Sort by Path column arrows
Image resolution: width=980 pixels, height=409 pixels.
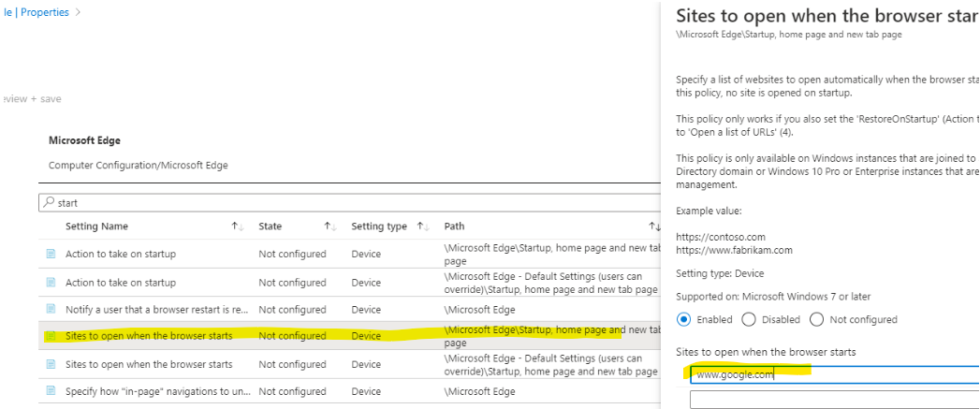(654, 226)
